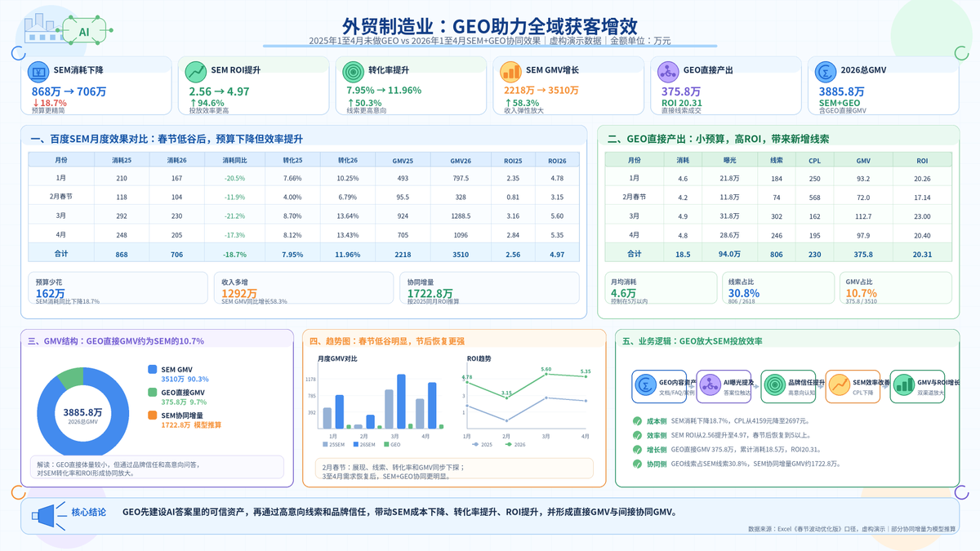Click the ROI26 column header
Viewport: 980px width, 551px height.
pos(557,160)
